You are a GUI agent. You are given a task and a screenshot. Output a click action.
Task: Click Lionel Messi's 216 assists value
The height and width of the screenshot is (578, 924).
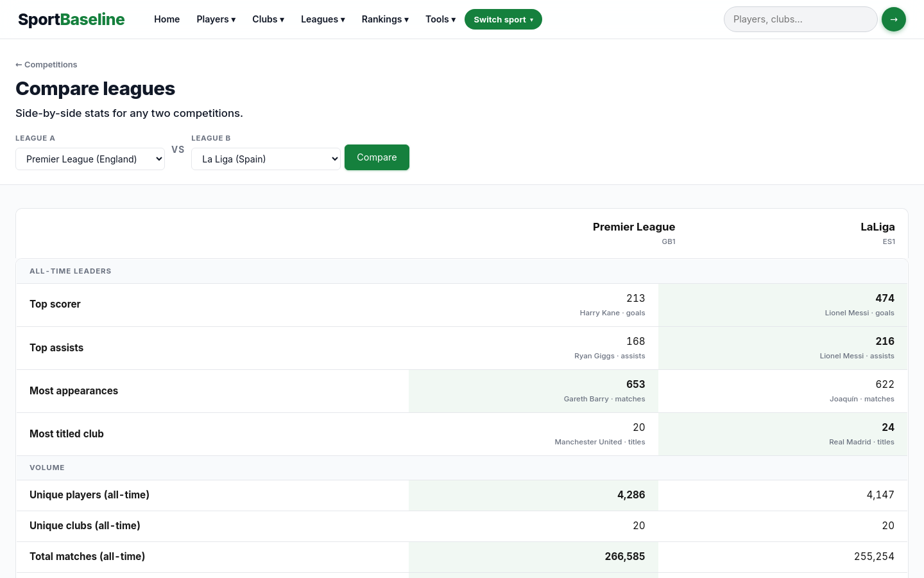[885, 341]
